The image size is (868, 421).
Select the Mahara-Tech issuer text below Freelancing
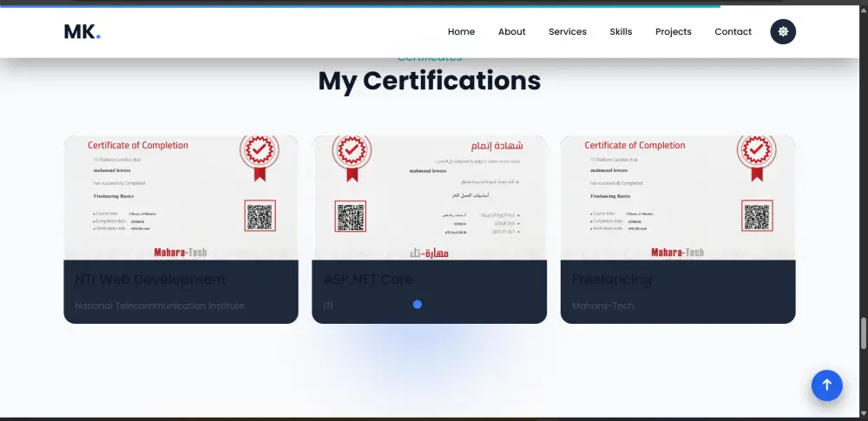coord(603,306)
